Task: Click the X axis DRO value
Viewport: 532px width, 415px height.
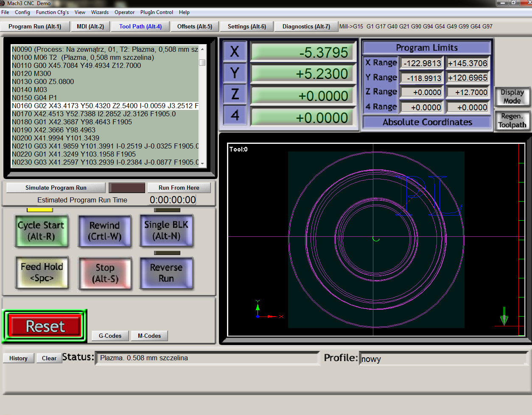Action: point(302,52)
